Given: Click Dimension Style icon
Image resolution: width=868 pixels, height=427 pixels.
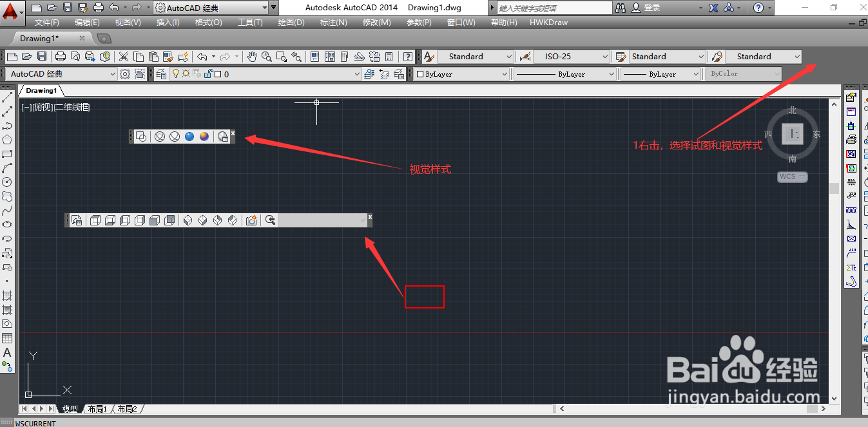Looking at the screenshot, I should pyautogui.click(x=525, y=57).
